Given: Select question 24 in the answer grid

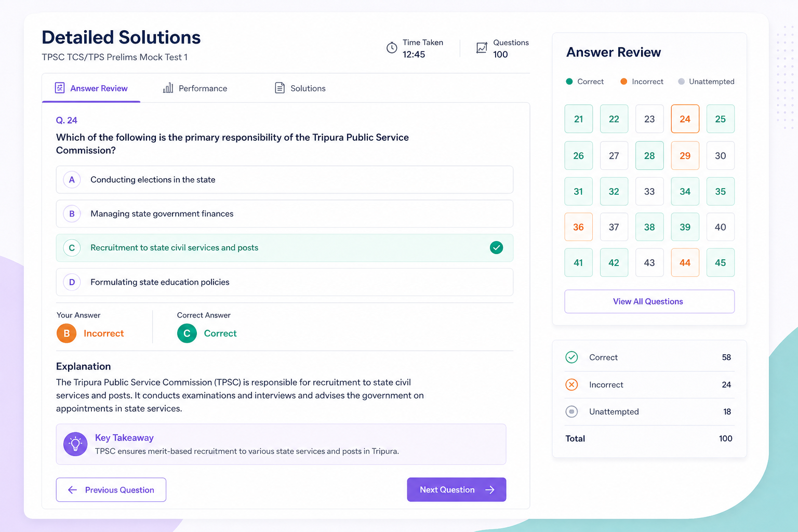Looking at the screenshot, I should pyautogui.click(x=685, y=119).
